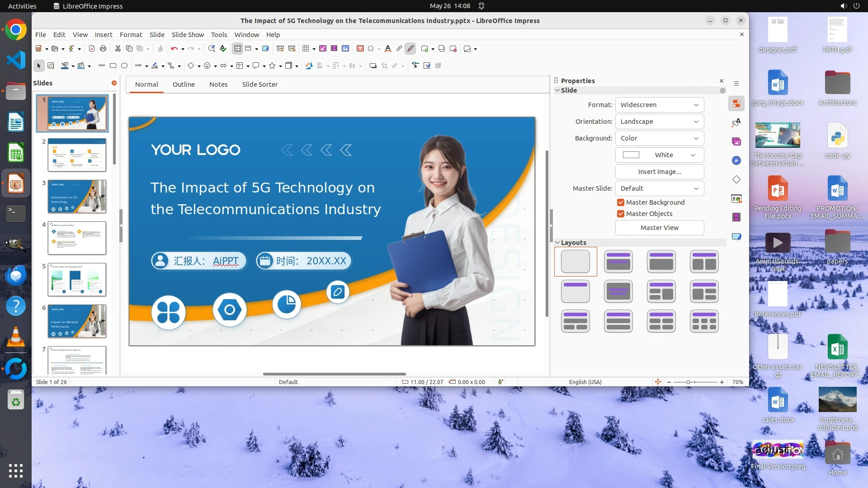This screenshot has width=868, height=488.
Task: Collapse the Layouts section
Action: (557, 243)
